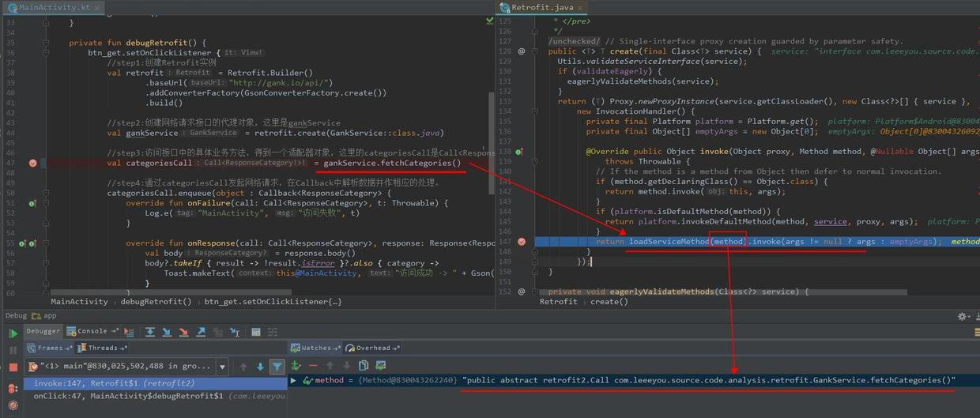Click the Trace Current Stream Chain icon
Viewport: 980px width, 418px height.
click(273, 332)
